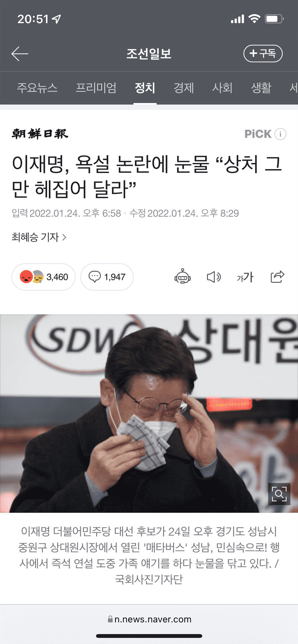298x644 pixels.
Task: Open the article photo of masked man
Action: 149,414
